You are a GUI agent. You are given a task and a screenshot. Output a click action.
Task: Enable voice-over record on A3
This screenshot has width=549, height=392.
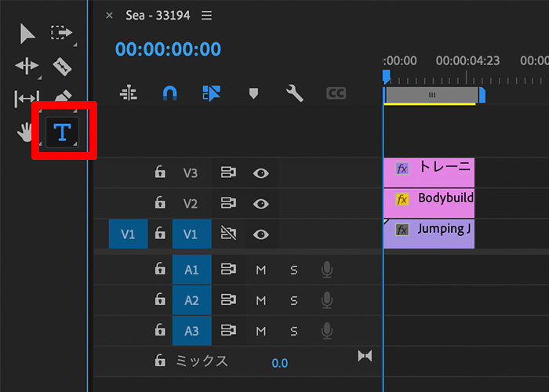pyautogui.click(x=327, y=330)
